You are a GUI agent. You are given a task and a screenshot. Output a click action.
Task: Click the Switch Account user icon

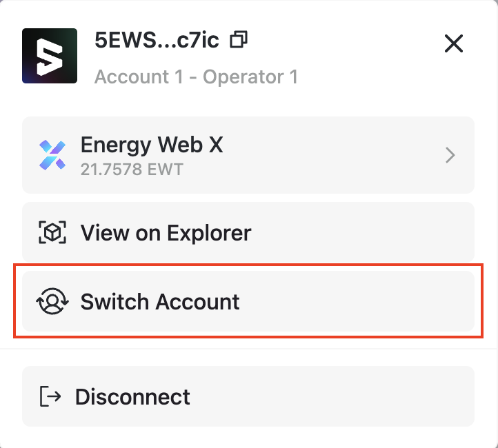pos(51,302)
